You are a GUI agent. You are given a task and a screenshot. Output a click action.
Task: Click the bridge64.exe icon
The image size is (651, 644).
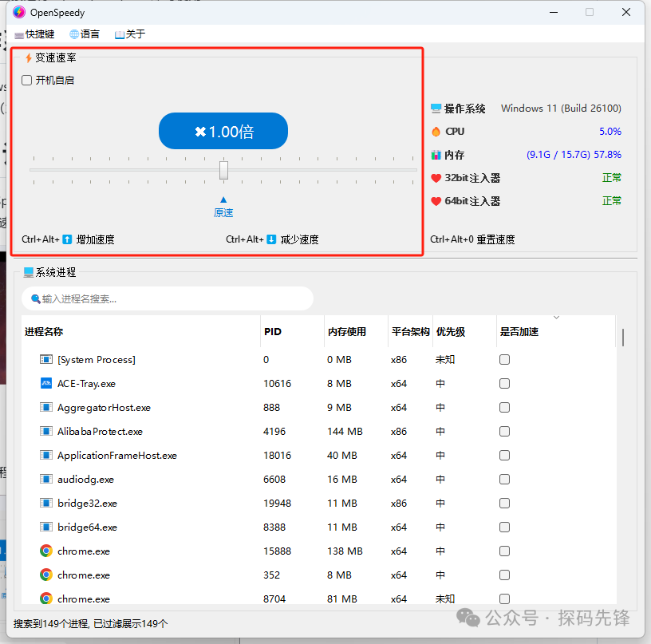(x=46, y=527)
